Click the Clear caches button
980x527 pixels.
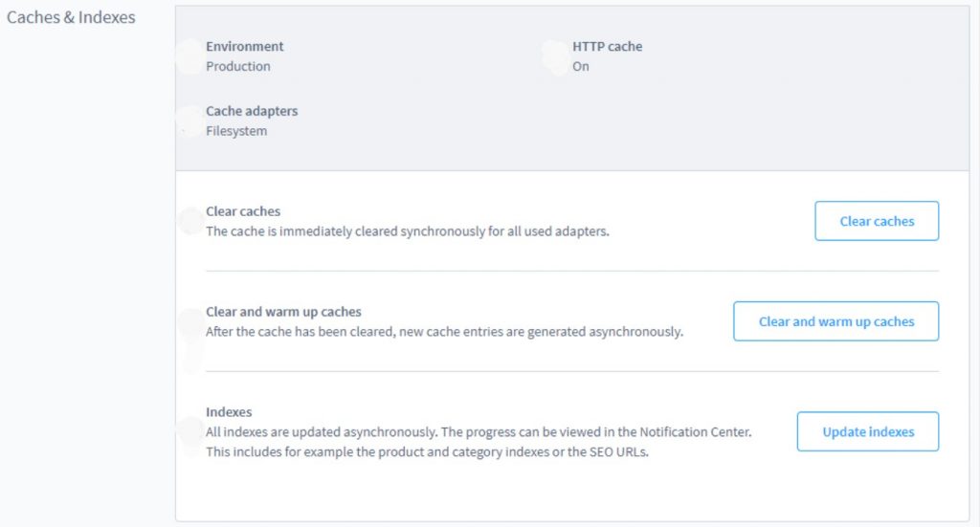[877, 221]
